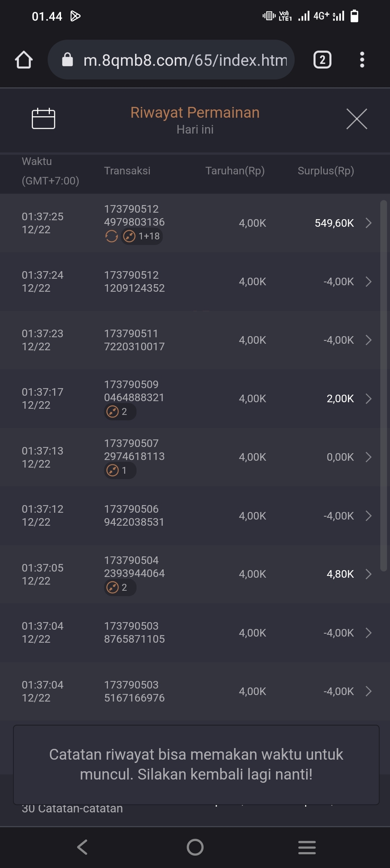Tap the 1+18 free spin badge
The image size is (390, 868).
point(142,236)
